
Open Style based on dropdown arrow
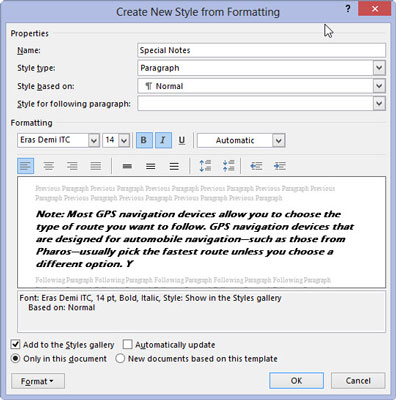click(x=379, y=86)
